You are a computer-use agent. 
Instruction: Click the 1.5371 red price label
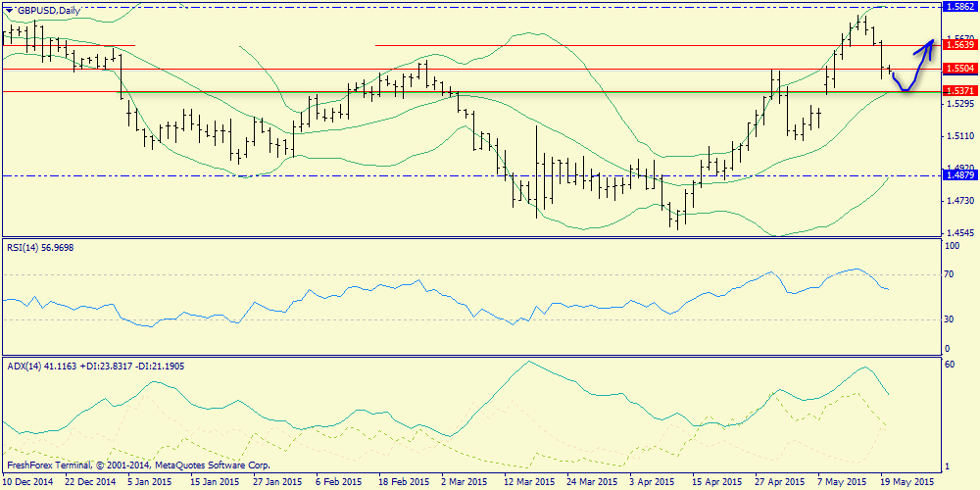[957, 91]
